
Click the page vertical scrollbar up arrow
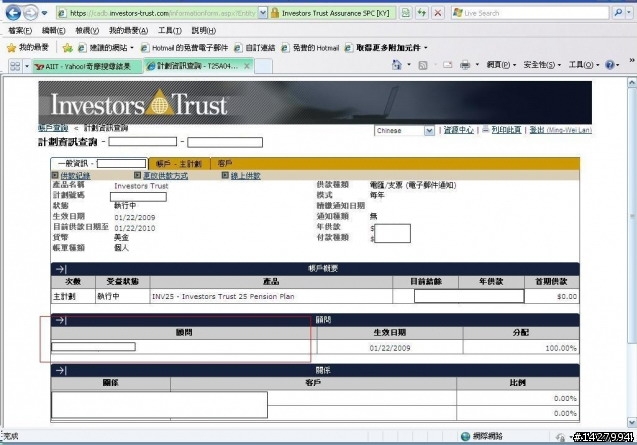632,82
